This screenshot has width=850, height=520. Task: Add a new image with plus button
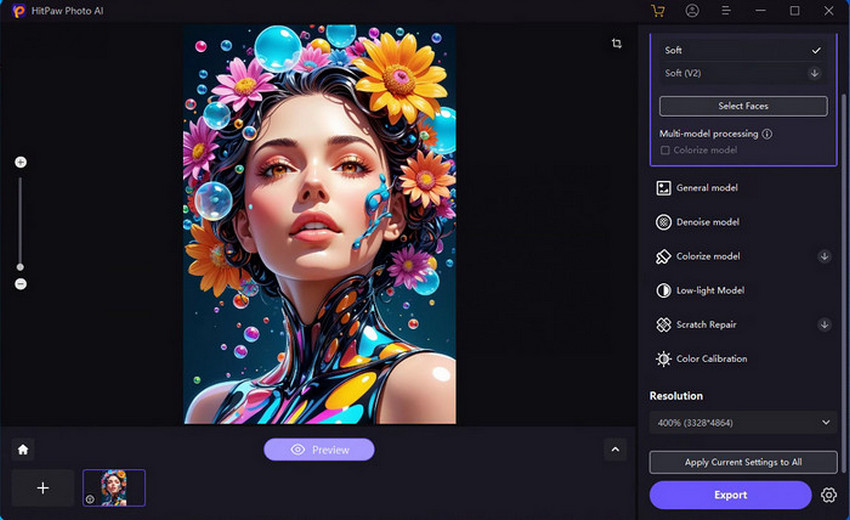coord(43,488)
